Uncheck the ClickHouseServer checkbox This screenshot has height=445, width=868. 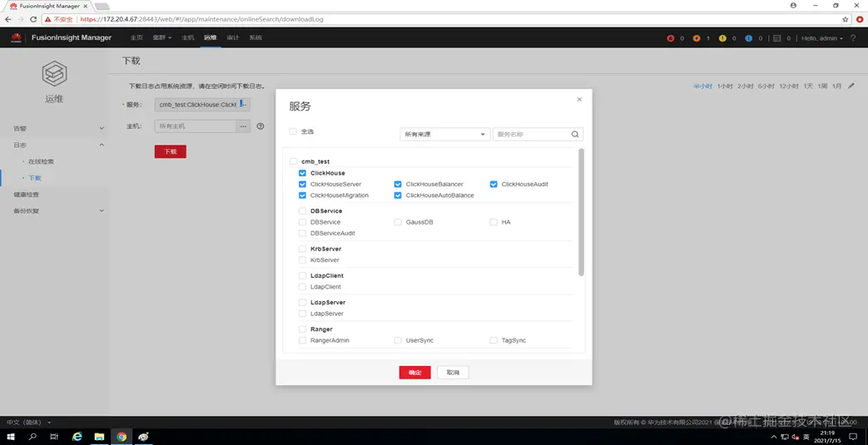pos(302,185)
